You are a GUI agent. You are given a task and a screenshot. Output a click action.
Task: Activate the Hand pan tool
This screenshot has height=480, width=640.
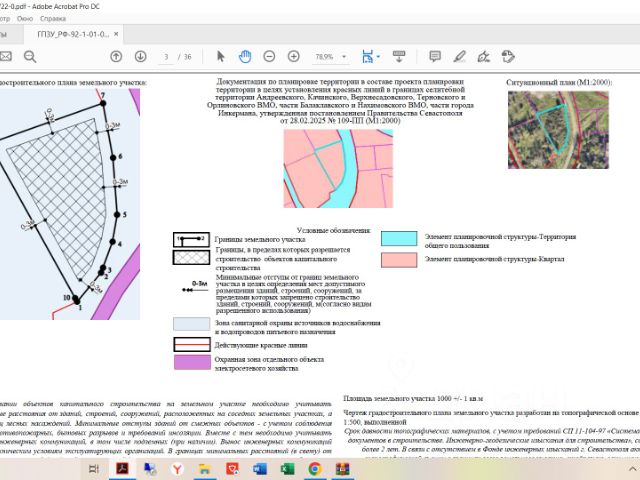pos(244,57)
